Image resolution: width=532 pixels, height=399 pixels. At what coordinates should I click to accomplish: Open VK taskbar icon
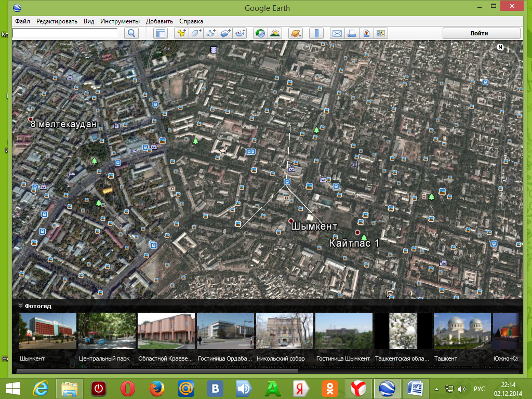(215, 389)
